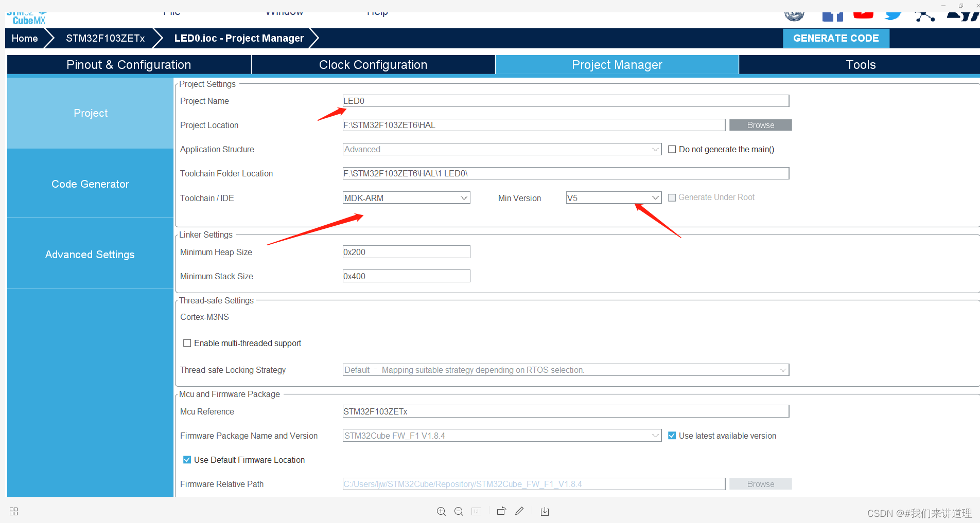Screen dimensions: 980x523
Task: Enable multi-threaded support checkbox
Action: click(x=187, y=343)
